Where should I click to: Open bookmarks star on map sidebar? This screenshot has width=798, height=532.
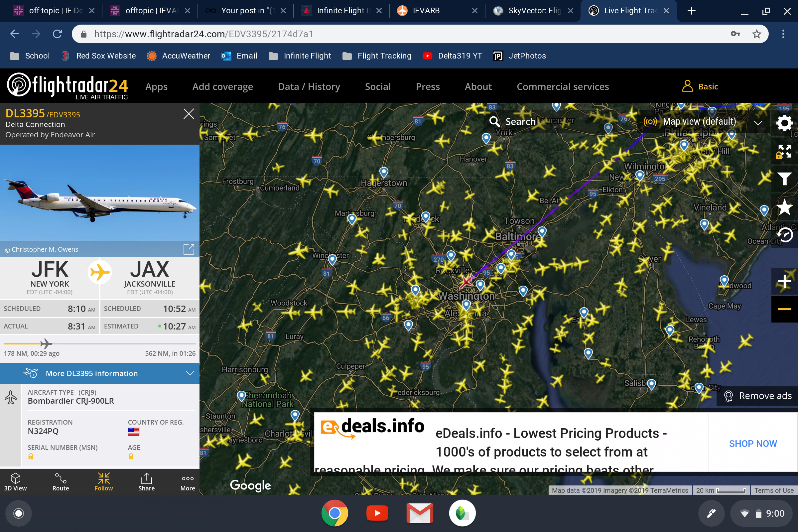(784, 207)
